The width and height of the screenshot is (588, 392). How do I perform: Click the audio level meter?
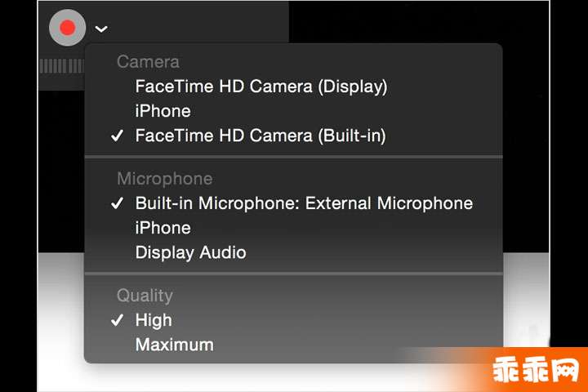pyautogui.click(x=62, y=66)
